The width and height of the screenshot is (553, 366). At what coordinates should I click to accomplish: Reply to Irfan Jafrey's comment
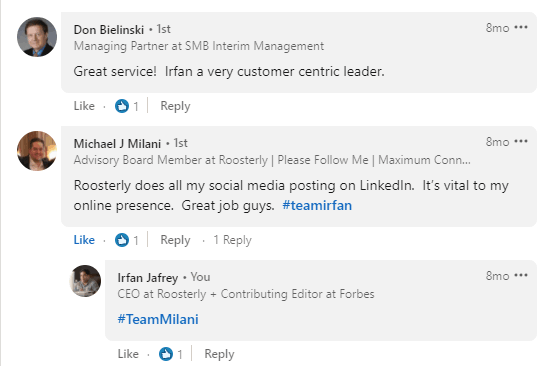click(219, 354)
